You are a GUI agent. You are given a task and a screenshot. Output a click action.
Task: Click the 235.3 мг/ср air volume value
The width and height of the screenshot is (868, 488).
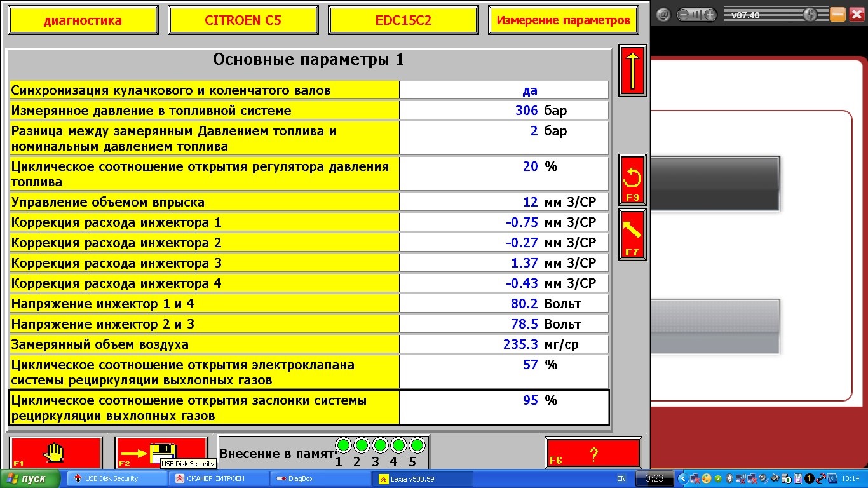click(x=541, y=344)
